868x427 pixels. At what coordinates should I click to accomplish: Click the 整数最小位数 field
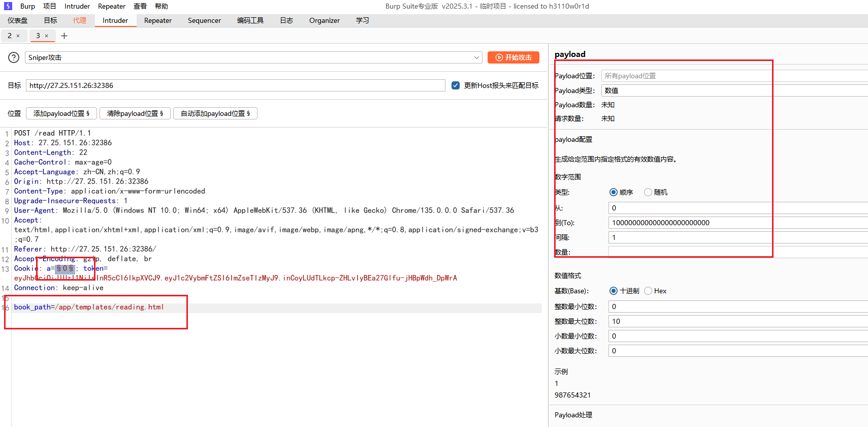pos(738,307)
